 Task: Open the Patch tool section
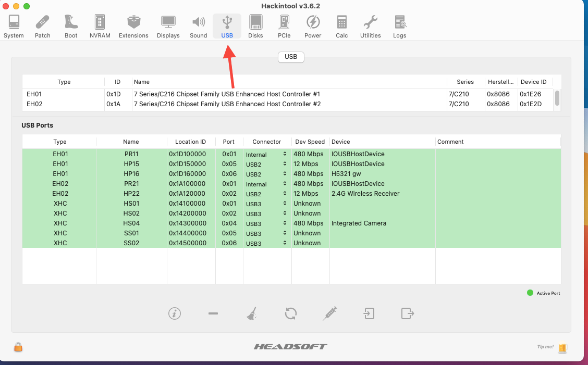(x=42, y=27)
